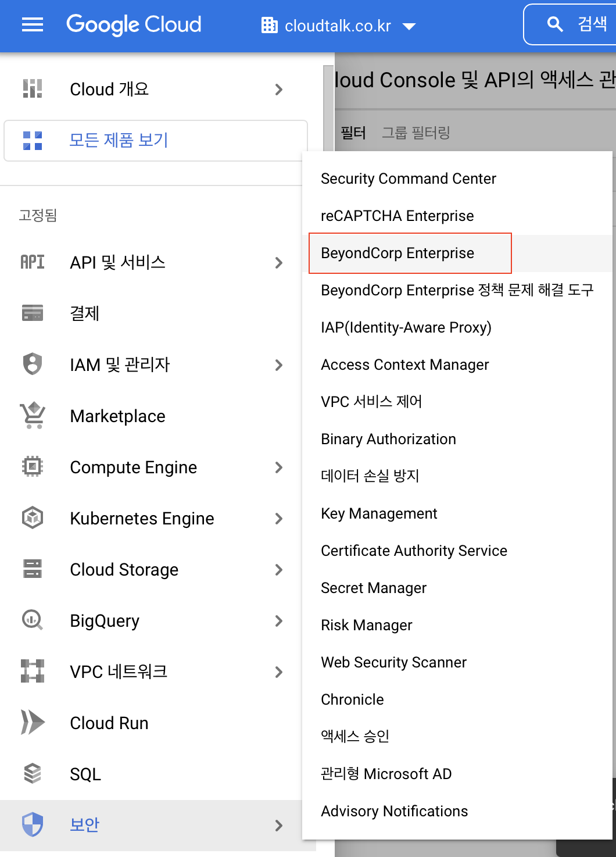Open Binary Authorization
The image size is (616, 857).
coord(457,439)
